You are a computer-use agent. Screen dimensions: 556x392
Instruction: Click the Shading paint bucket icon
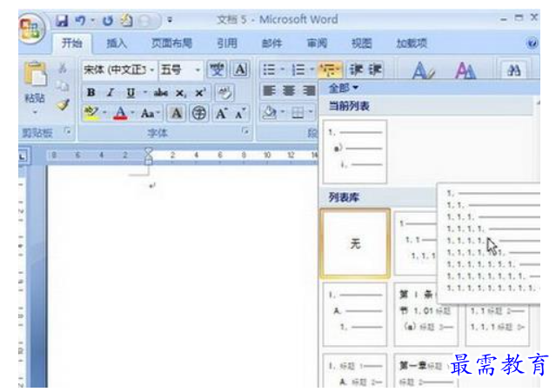[x=269, y=113]
